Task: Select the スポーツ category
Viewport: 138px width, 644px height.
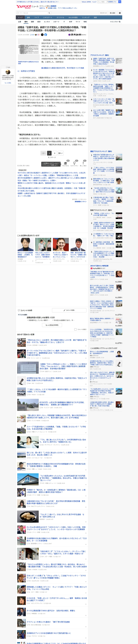Action: [56, 22]
